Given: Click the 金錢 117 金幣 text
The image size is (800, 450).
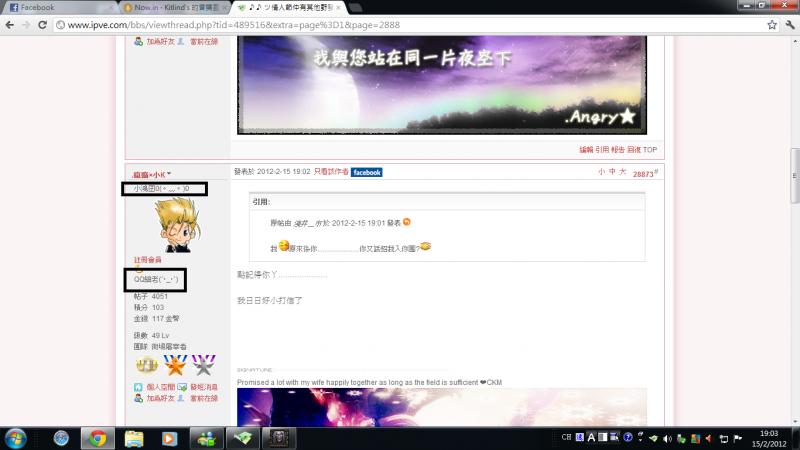Looking at the screenshot, I should click(x=156, y=318).
